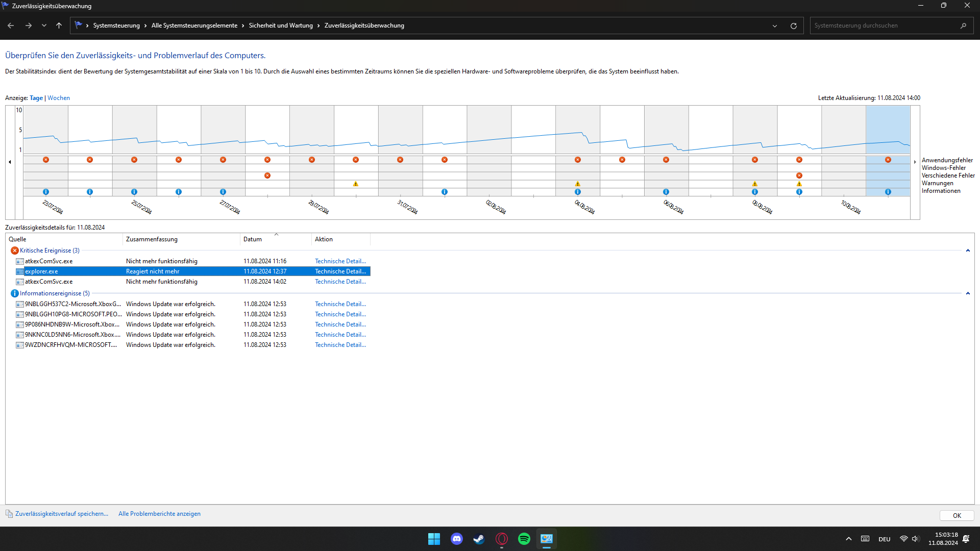Viewport: 980px width, 551px height.
Task: Click the search magnifier icon
Action: tap(963, 26)
